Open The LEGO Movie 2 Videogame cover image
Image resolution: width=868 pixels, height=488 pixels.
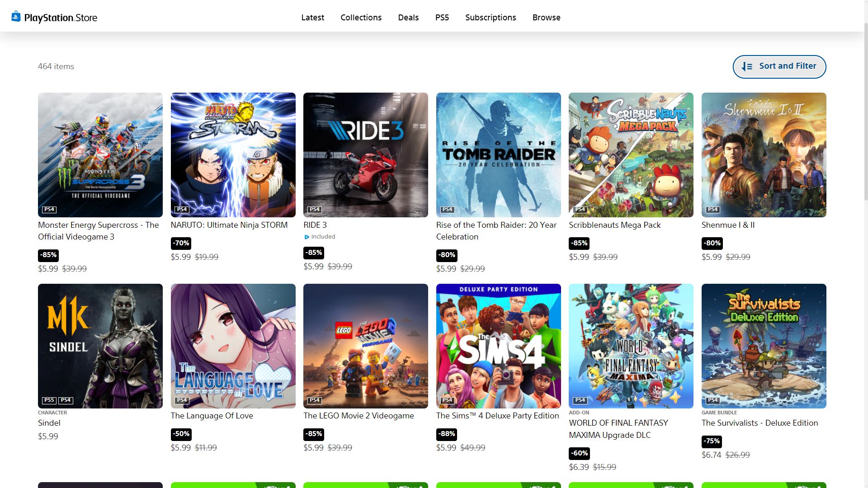pyautogui.click(x=365, y=346)
